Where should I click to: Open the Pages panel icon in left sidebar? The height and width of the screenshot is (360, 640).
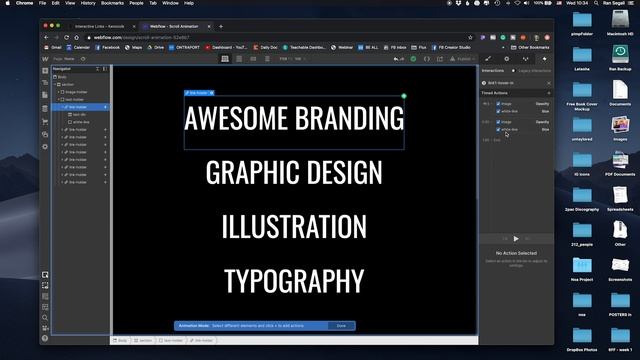pos(45,95)
